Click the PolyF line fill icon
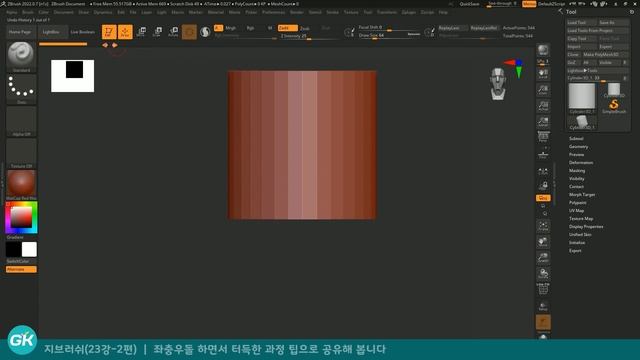The width and height of the screenshot is (640, 360). (x=543, y=289)
